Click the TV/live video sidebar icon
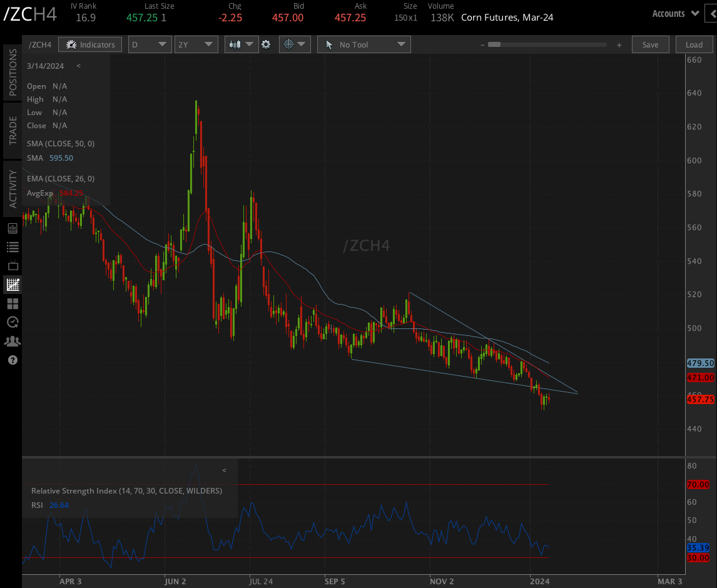 click(13, 266)
